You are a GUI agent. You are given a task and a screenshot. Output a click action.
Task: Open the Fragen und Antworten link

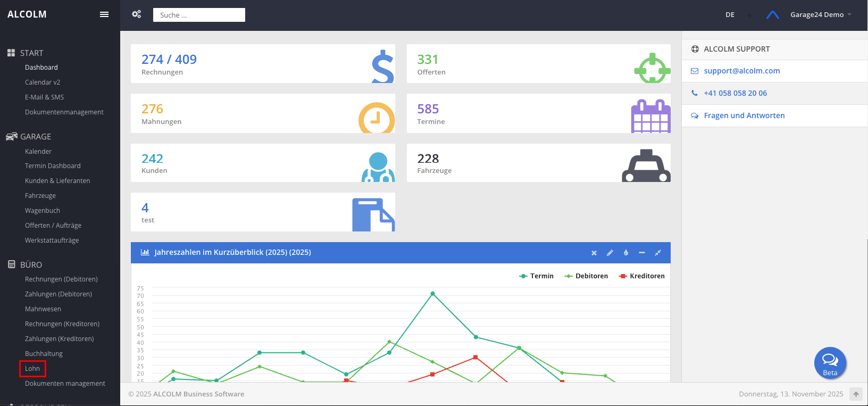[744, 115]
